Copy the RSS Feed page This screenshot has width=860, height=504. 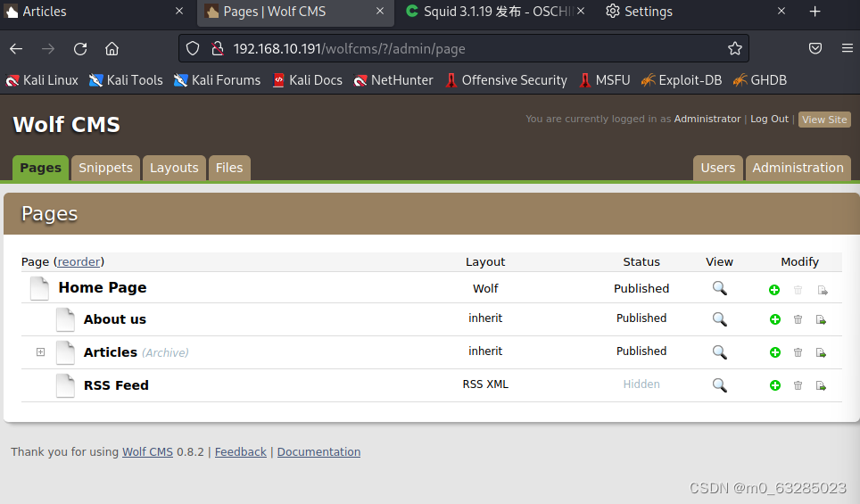[821, 386]
